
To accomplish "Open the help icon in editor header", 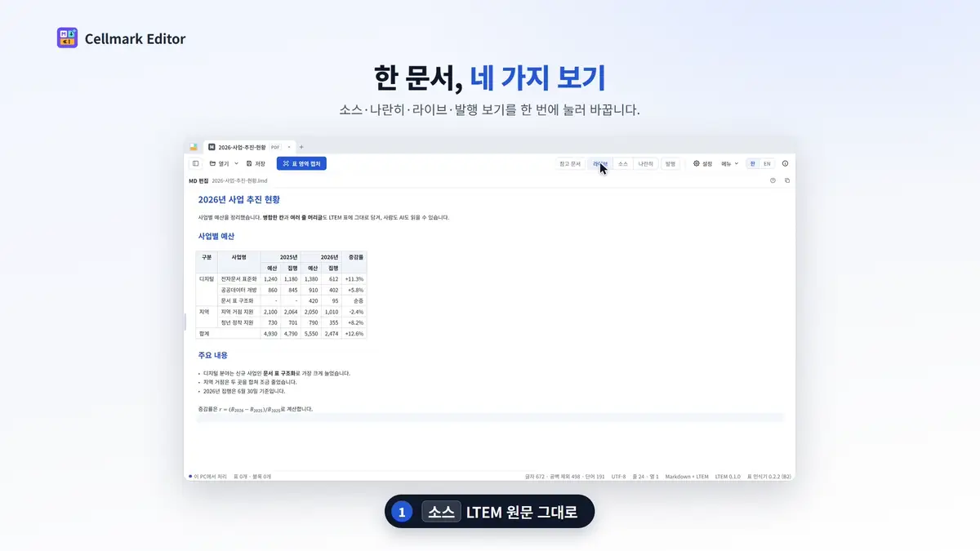I will [773, 180].
